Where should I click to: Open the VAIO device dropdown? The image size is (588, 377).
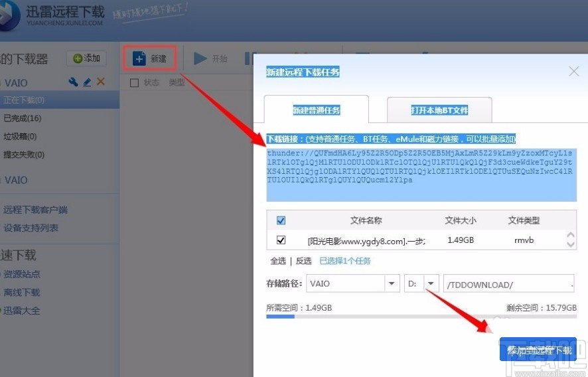392,283
